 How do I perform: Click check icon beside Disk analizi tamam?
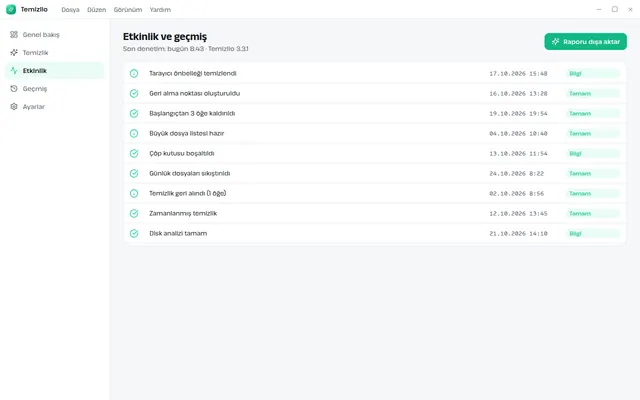tap(134, 233)
